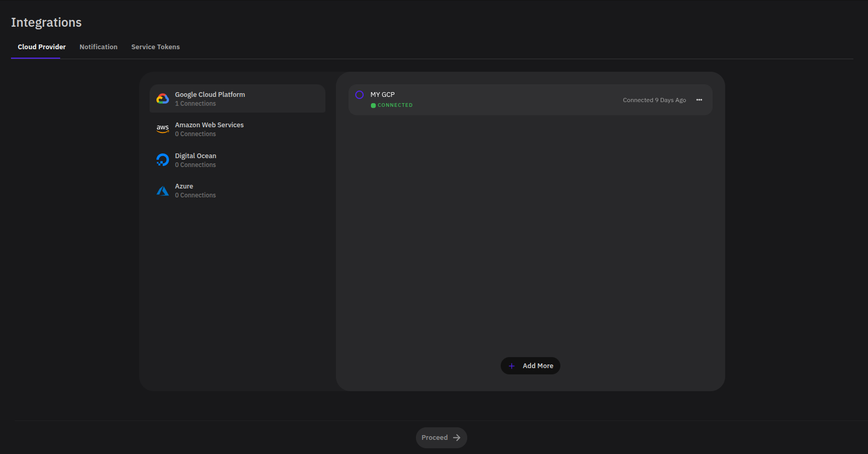Click the plus icon in Add More

[512, 366]
